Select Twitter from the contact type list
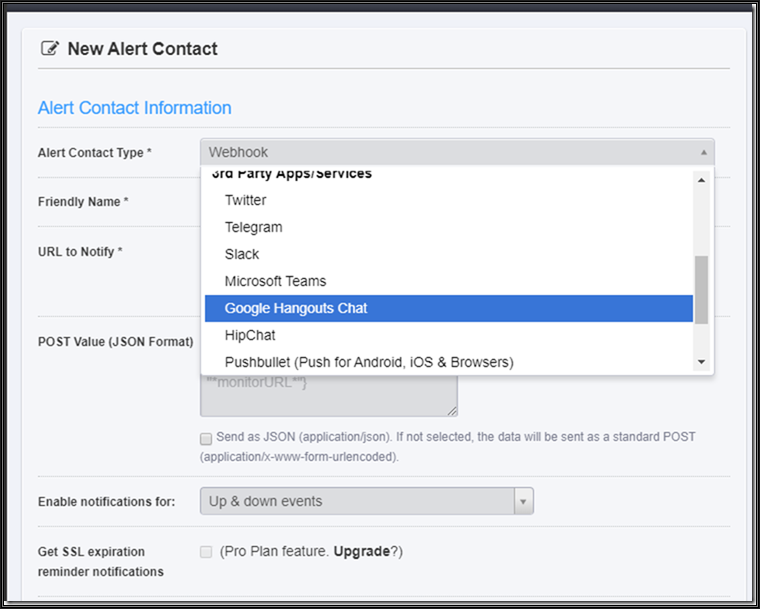The width and height of the screenshot is (760, 609). 449,200
